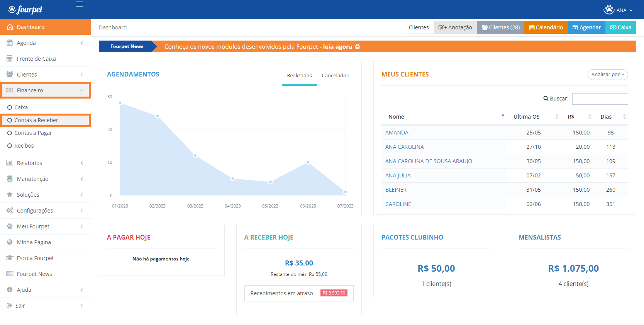The height and width of the screenshot is (325, 644).
Task: Select Contas a Receber submenu item
Action: coord(46,120)
